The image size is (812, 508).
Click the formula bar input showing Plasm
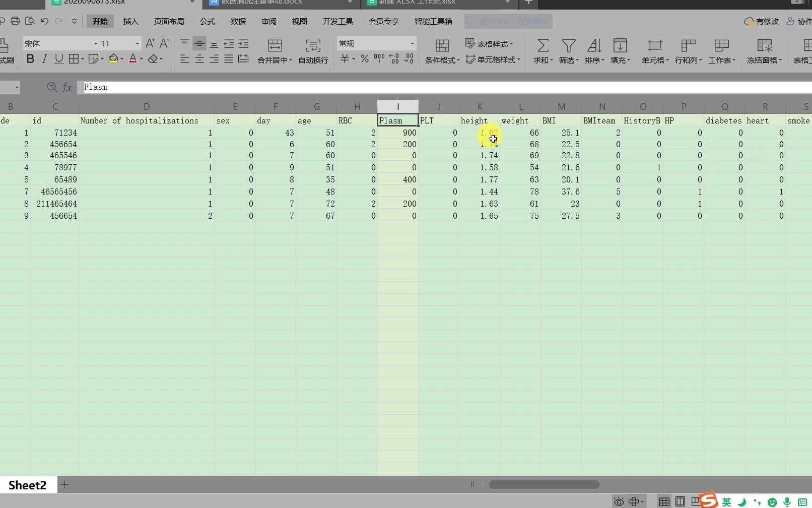(443, 87)
